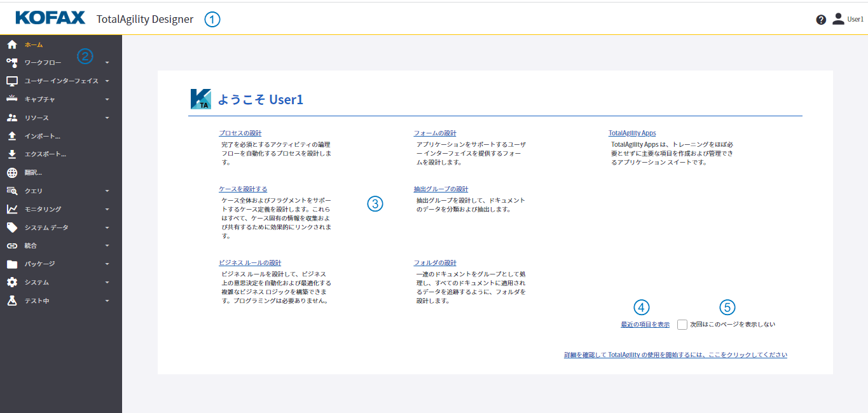Screen dimensions: 868x413
Task: Click the Import (インポート) upload icon
Action: point(11,136)
